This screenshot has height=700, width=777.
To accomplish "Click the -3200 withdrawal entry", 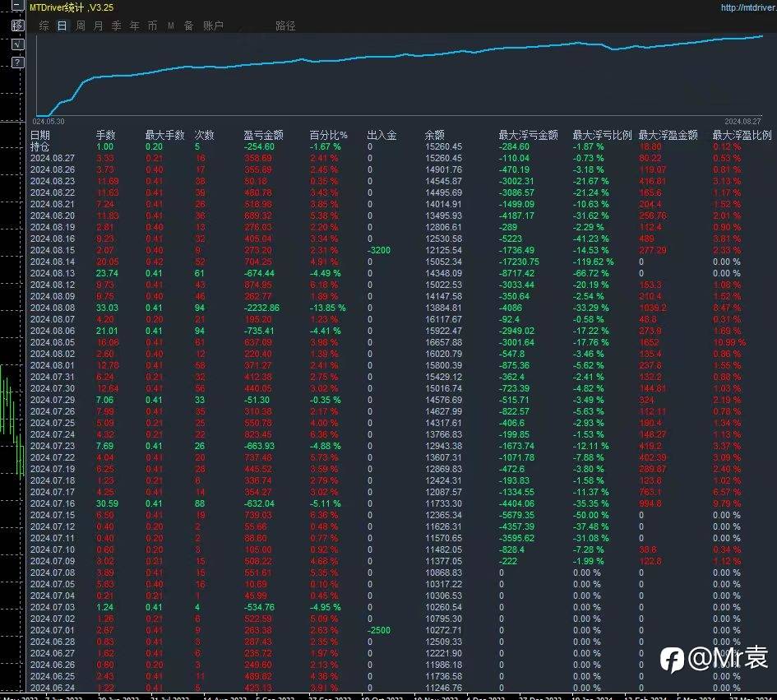I will point(378,250).
